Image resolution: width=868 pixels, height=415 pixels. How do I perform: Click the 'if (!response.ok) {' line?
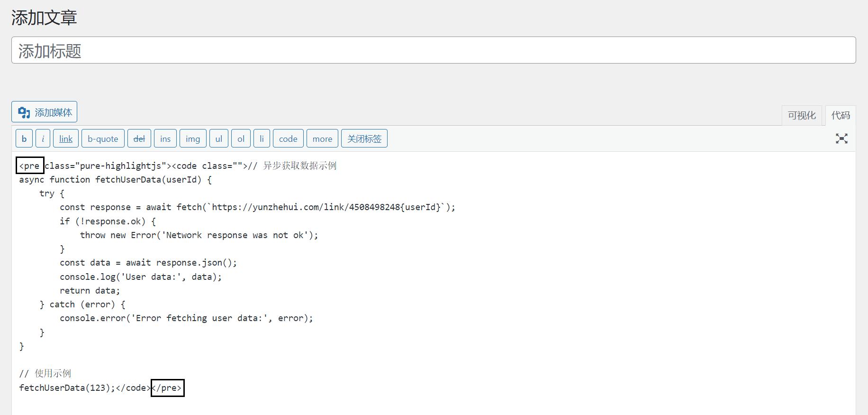pyautogui.click(x=108, y=221)
